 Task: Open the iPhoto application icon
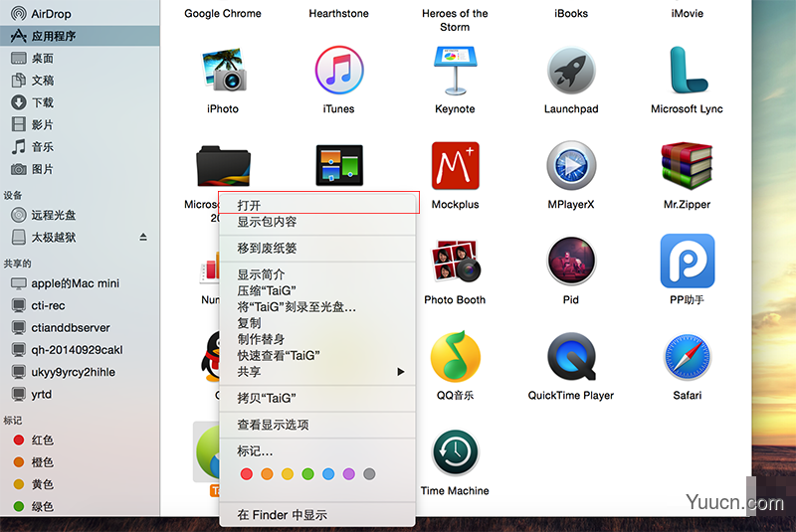click(x=223, y=70)
